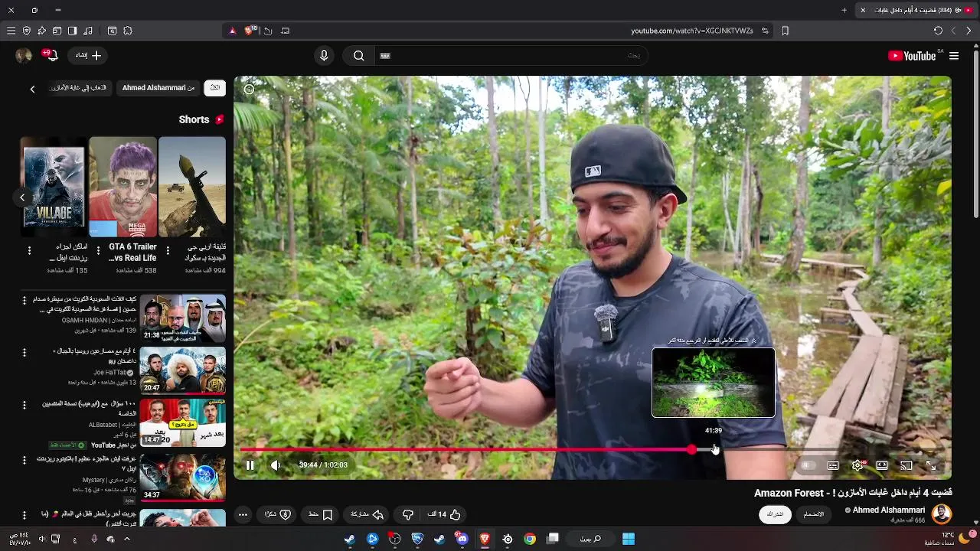Open the VILLAGE Shorts thumbnail
This screenshot has height=551, width=980.
53,187
